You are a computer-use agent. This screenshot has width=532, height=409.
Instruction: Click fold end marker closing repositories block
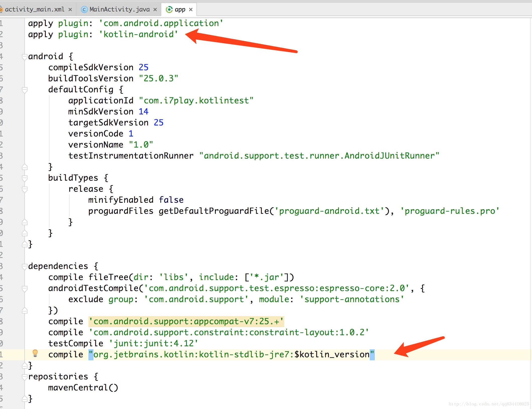click(x=25, y=399)
